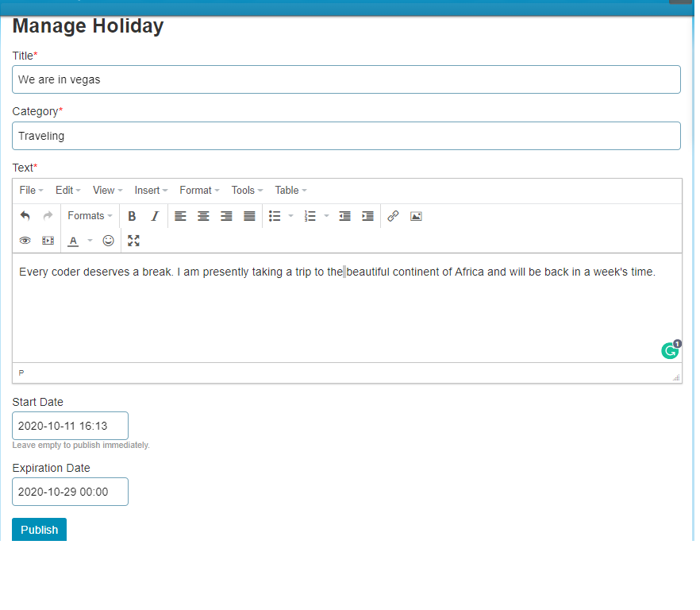Click the Grammarly badge in editor

click(x=671, y=350)
